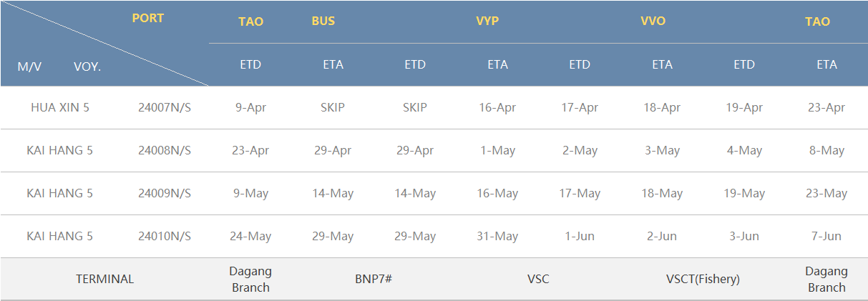Click the PORT column header label

click(x=147, y=19)
